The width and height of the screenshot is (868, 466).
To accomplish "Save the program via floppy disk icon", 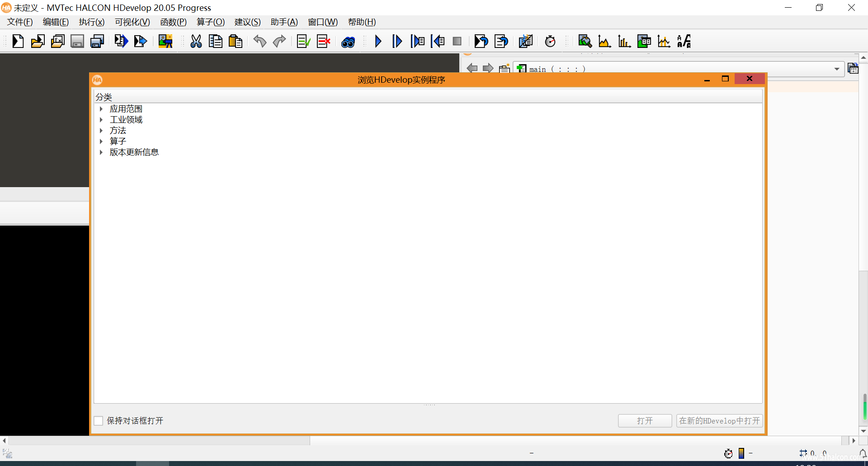I will (x=77, y=42).
